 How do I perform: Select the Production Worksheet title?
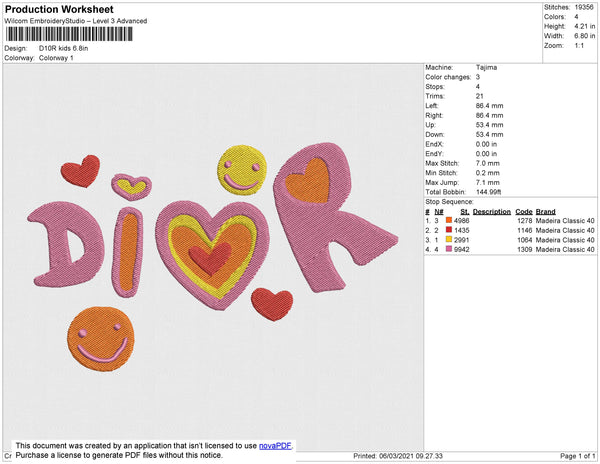coord(59,9)
